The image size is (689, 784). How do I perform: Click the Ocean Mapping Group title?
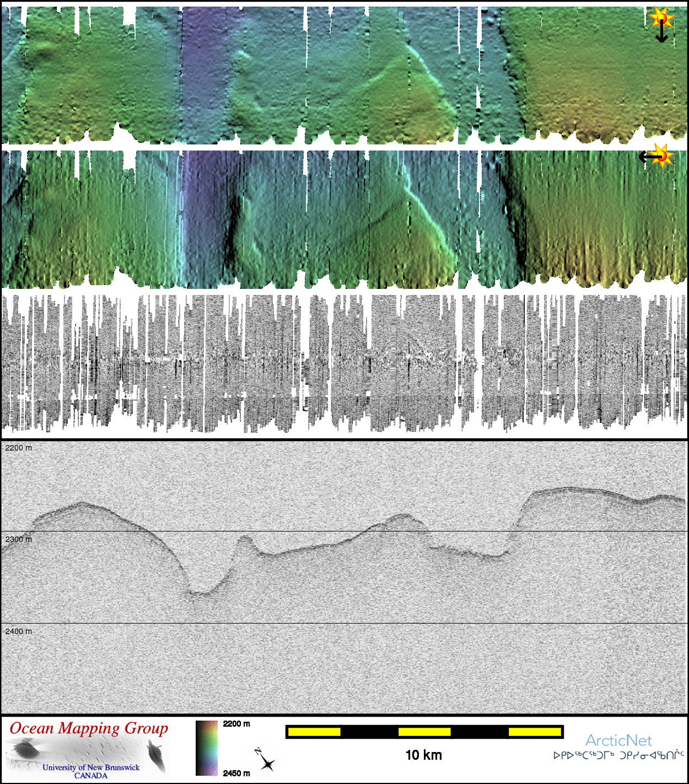[x=89, y=728]
